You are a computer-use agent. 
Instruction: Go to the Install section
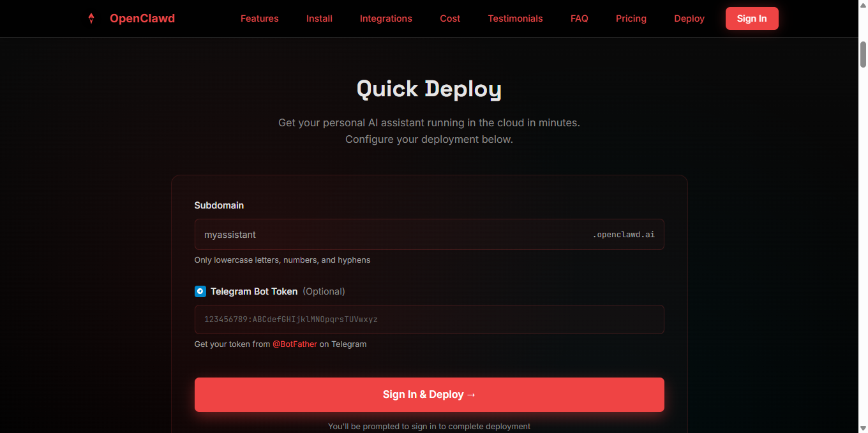coord(319,18)
